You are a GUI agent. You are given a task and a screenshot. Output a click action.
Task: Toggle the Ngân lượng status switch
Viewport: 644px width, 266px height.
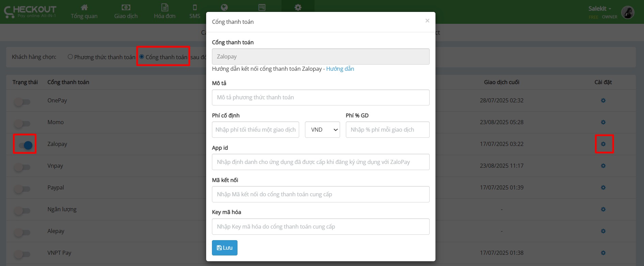(x=22, y=211)
